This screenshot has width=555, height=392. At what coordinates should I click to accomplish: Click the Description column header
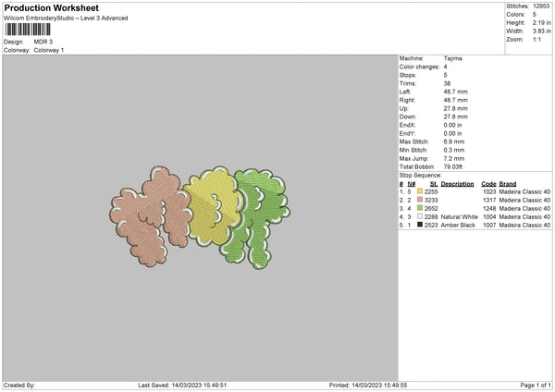click(457, 184)
